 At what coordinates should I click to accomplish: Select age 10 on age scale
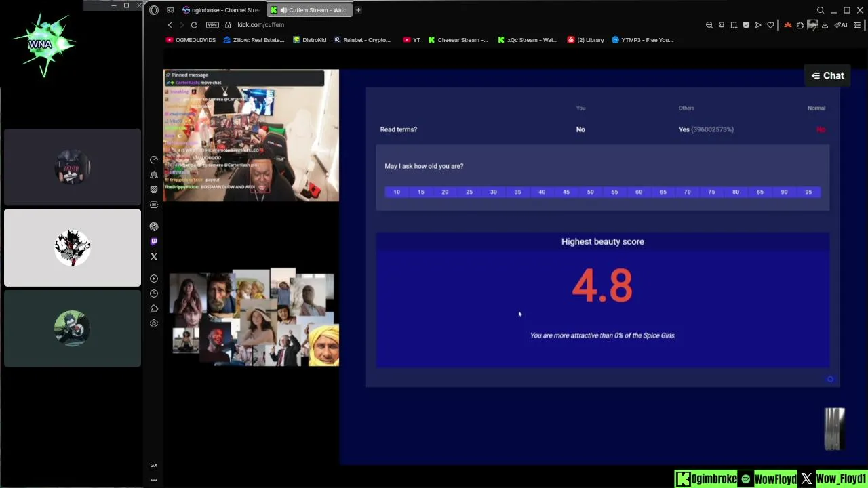coord(397,192)
